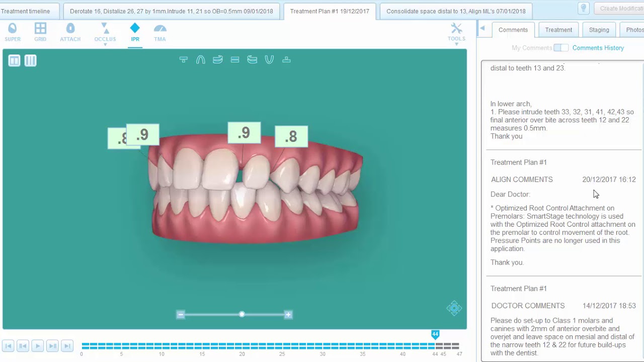Show attachments with the ATTACH tool
Screen dimensions: 644x362
point(70,32)
